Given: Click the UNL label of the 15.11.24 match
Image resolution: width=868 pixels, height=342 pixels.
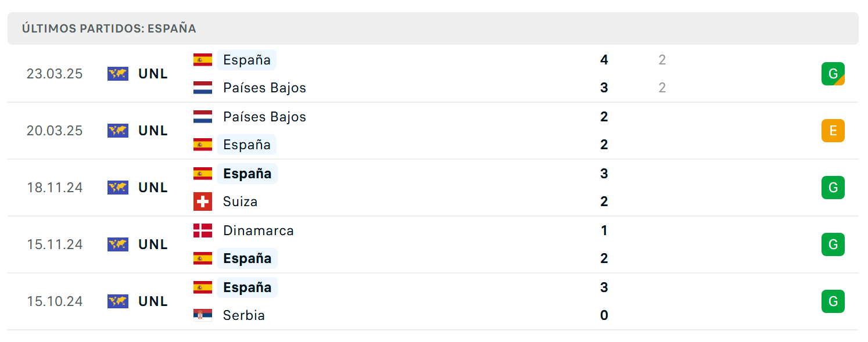Looking at the screenshot, I should pos(153,244).
